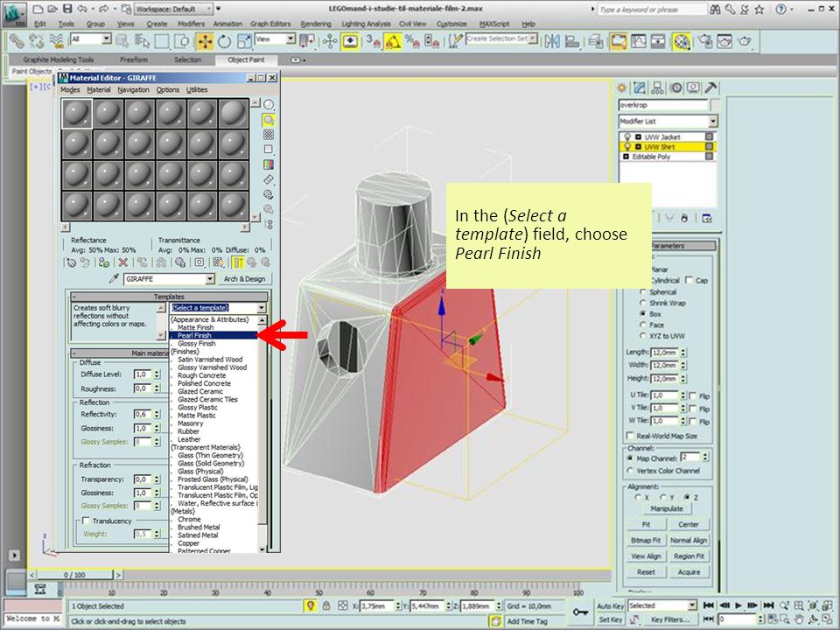The width and height of the screenshot is (840, 630).
Task: Open the Workspace: Default dropdown
Action: coord(209,9)
